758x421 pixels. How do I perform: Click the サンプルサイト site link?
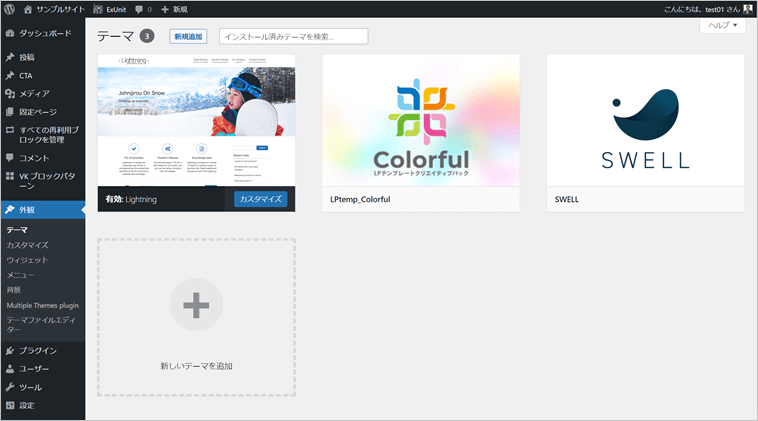coord(55,8)
